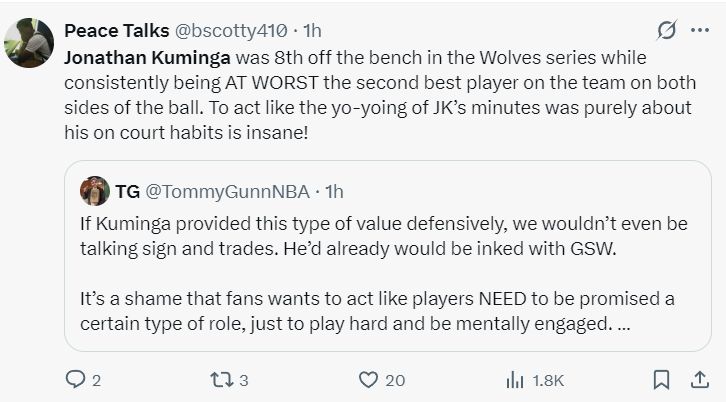Image resolution: width=726 pixels, height=402 pixels.
Task: Open the @TommyGunnNBA handle
Action: (x=227, y=190)
